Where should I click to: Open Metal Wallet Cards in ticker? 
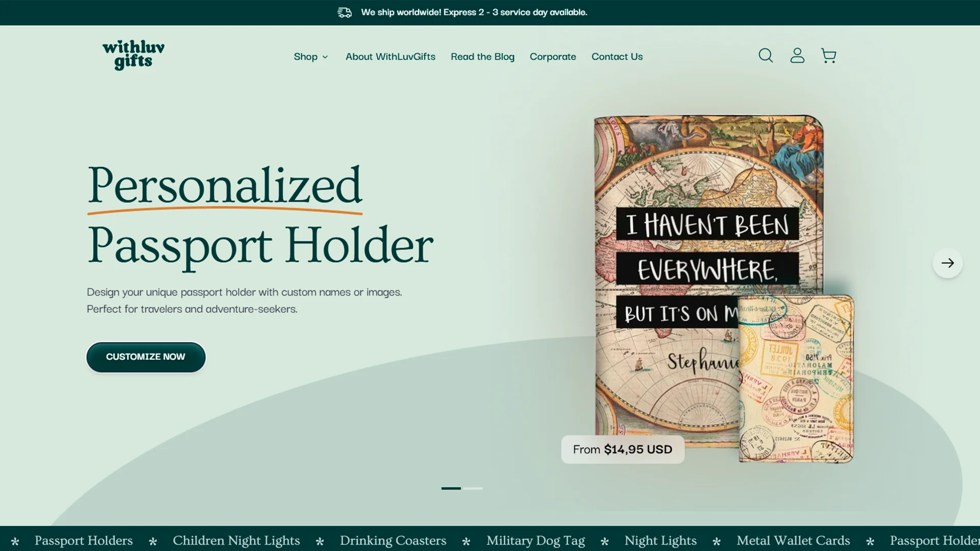[793, 540]
